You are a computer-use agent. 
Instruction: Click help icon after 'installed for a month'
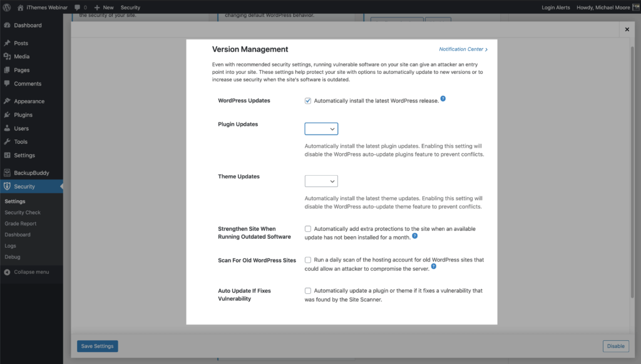(414, 236)
